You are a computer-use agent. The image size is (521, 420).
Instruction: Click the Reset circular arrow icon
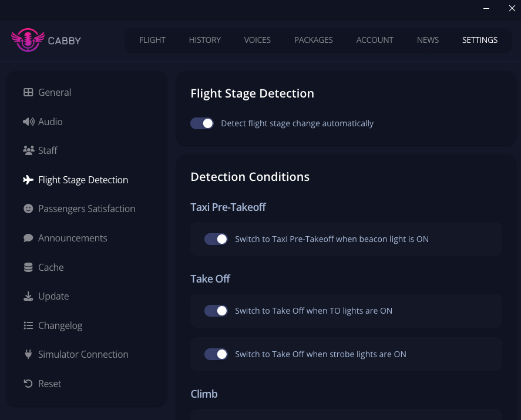28,384
